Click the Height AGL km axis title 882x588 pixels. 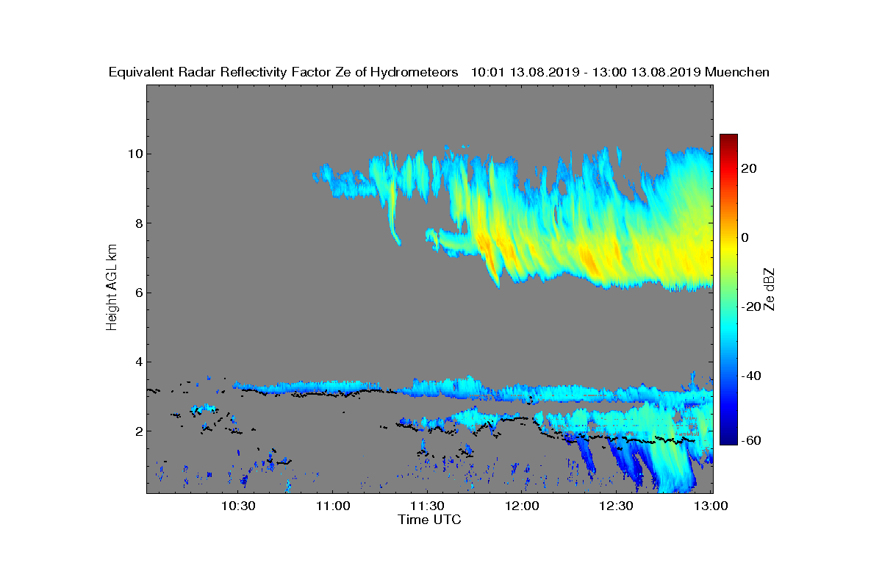[x=112, y=288]
